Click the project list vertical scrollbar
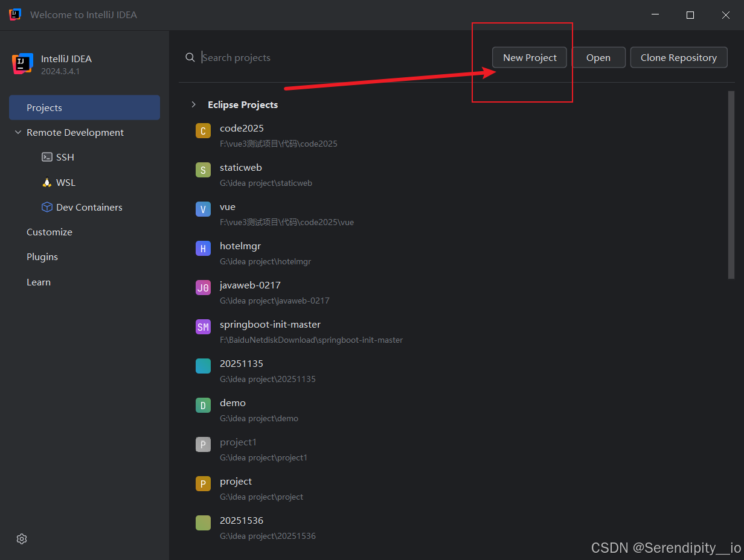The width and height of the screenshot is (744, 560). [x=731, y=185]
